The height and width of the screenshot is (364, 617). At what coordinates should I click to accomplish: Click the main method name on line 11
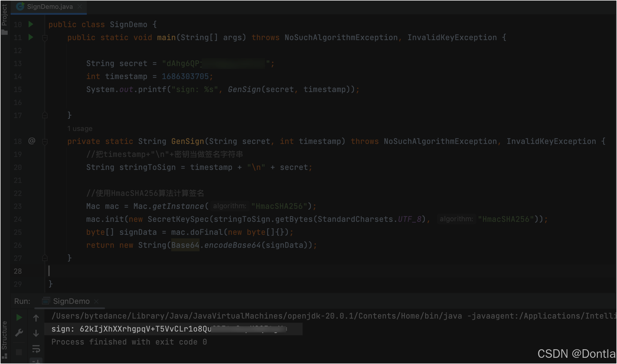[166, 37]
